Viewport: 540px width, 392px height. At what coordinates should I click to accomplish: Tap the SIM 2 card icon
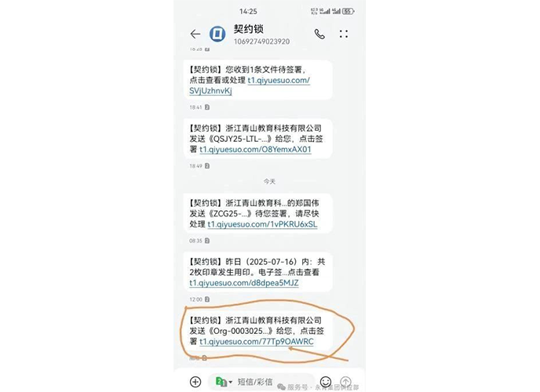click(x=221, y=381)
